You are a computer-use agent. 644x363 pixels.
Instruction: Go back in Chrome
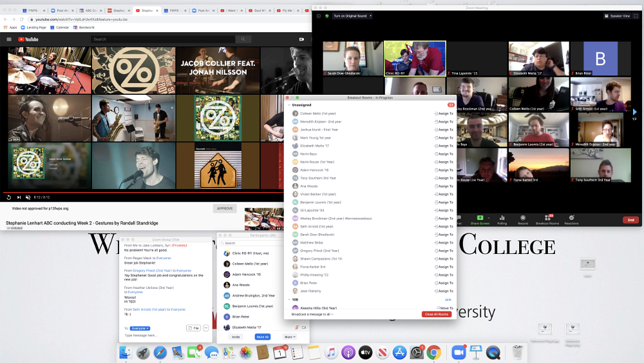pyautogui.click(x=5, y=19)
